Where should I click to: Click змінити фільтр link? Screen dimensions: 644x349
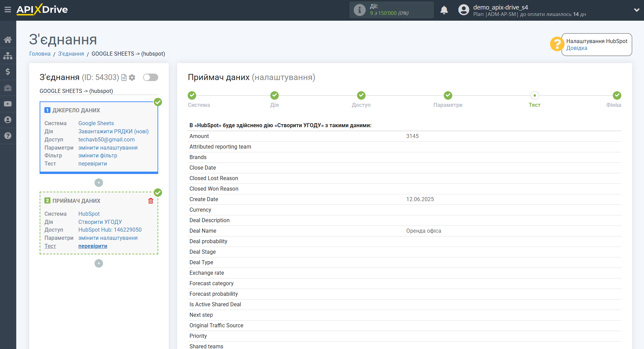tap(98, 155)
